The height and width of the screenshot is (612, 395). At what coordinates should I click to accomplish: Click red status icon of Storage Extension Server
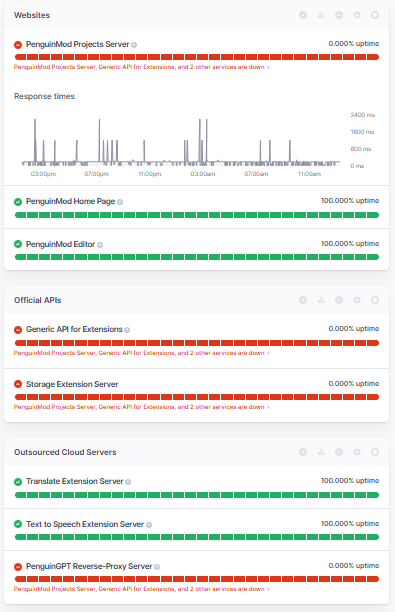pos(18,384)
